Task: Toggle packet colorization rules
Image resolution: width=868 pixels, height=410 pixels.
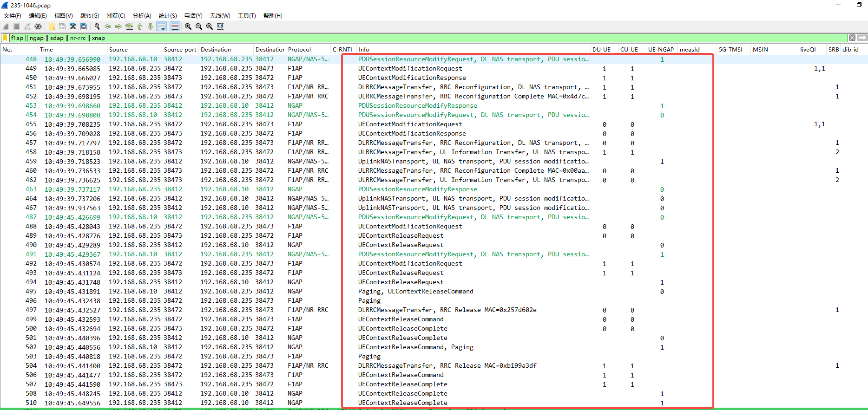Action: (175, 26)
